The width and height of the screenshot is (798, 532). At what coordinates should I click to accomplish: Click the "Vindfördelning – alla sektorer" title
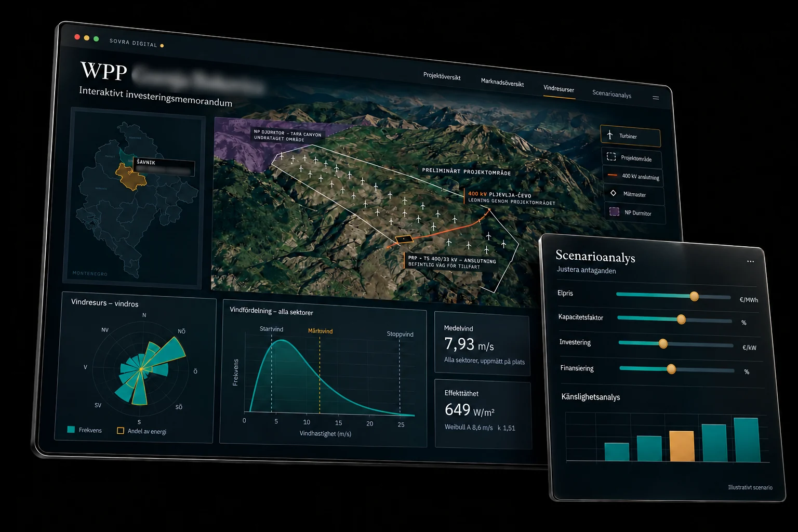coord(271,311)
